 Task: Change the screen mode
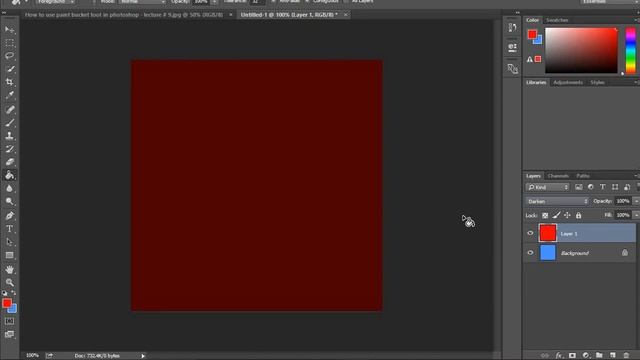tap(9, 335)
